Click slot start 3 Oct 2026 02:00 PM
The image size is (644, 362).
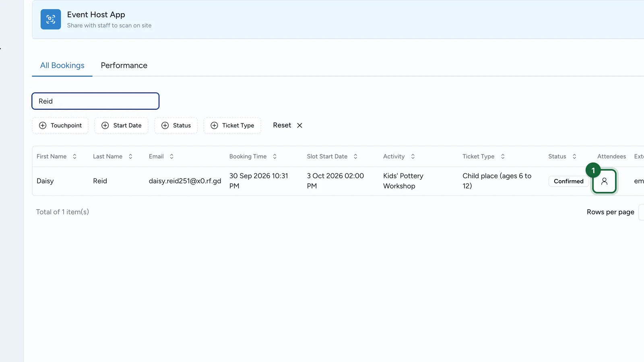[x=335, y=181]
